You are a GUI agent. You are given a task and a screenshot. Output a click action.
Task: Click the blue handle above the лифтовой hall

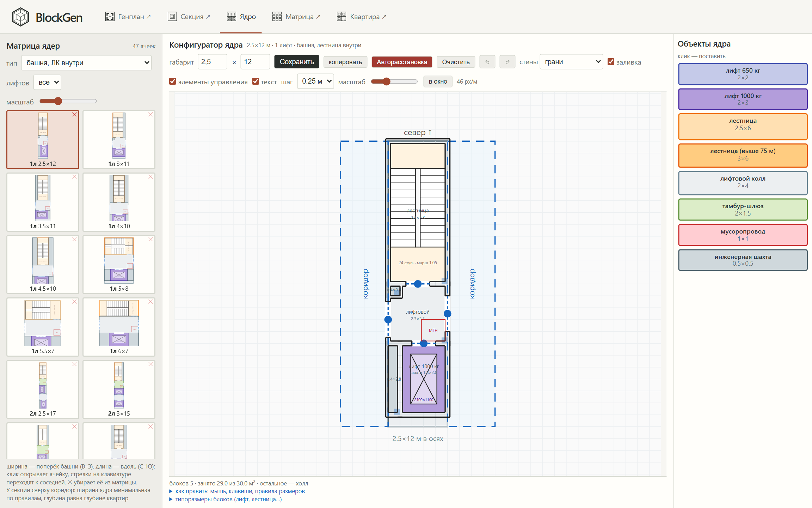pos(418,284)
